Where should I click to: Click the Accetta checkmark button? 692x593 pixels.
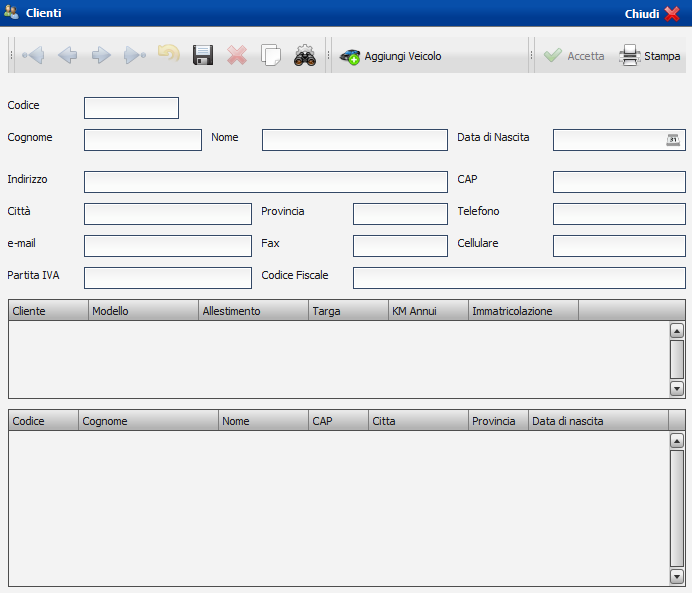[574, 56]
